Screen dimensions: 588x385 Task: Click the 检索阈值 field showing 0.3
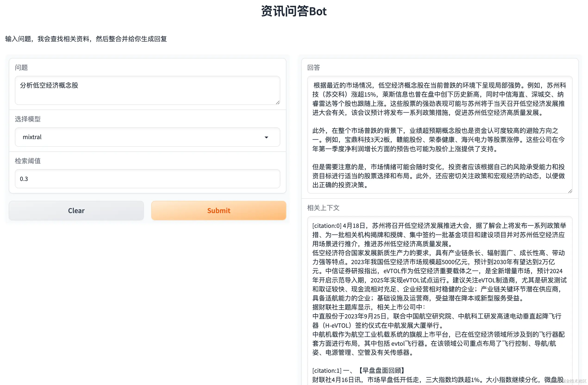[147, 179]
